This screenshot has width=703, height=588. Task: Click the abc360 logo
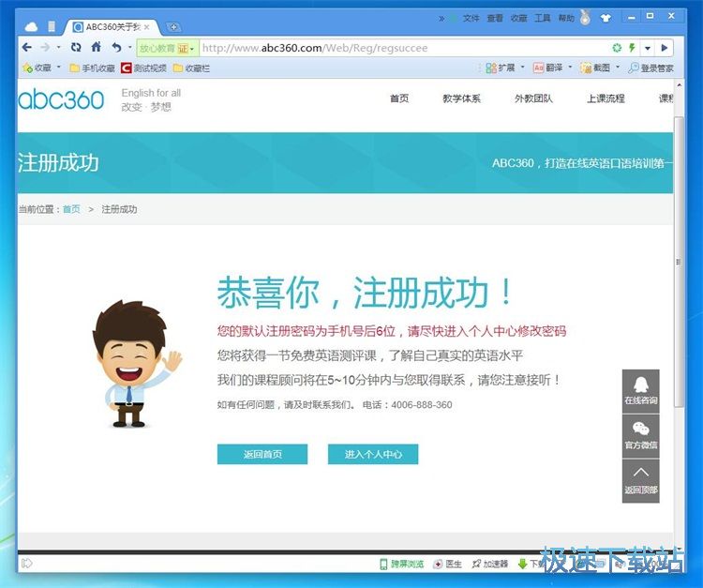[62, 99]
